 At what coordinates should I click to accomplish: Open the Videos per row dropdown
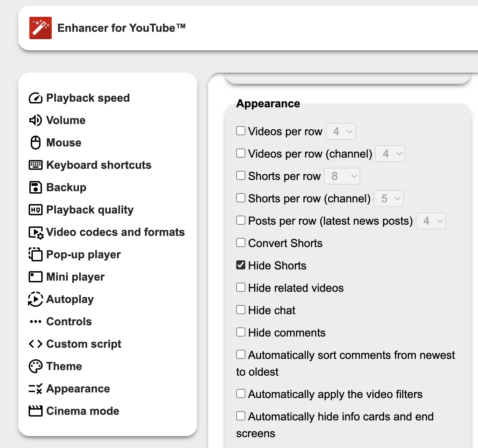341,131
